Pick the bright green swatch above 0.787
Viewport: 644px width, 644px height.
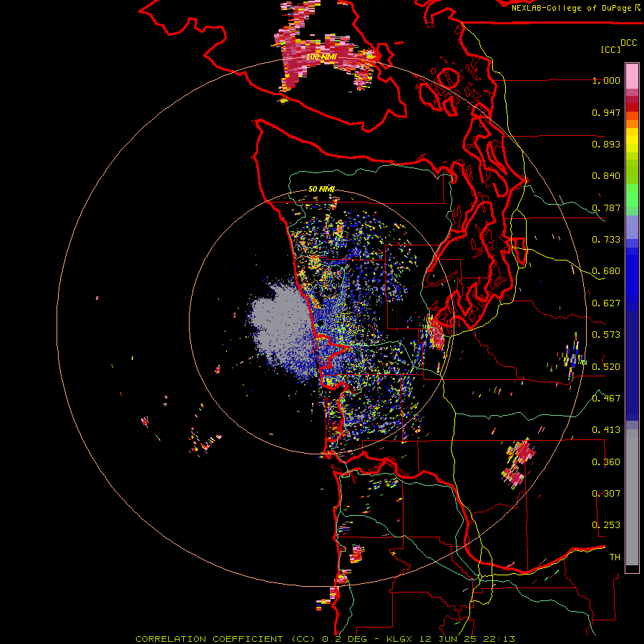click(x=632, y=195)
